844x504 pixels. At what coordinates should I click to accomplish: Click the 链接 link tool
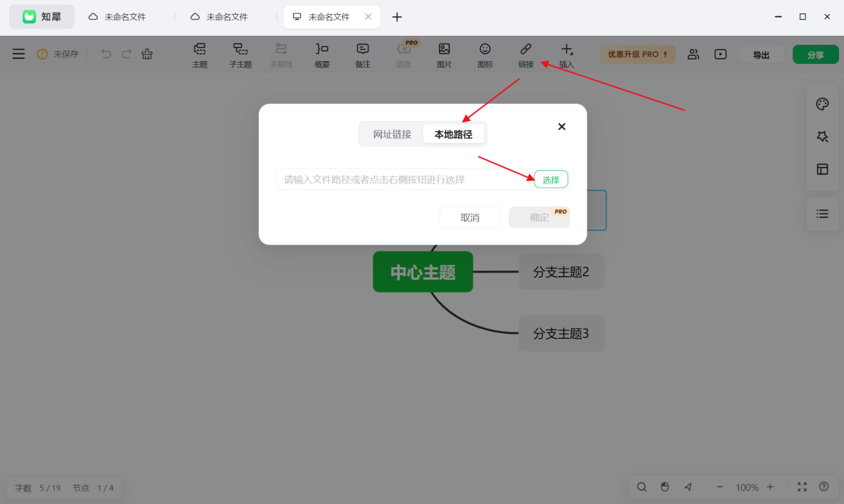526,56
